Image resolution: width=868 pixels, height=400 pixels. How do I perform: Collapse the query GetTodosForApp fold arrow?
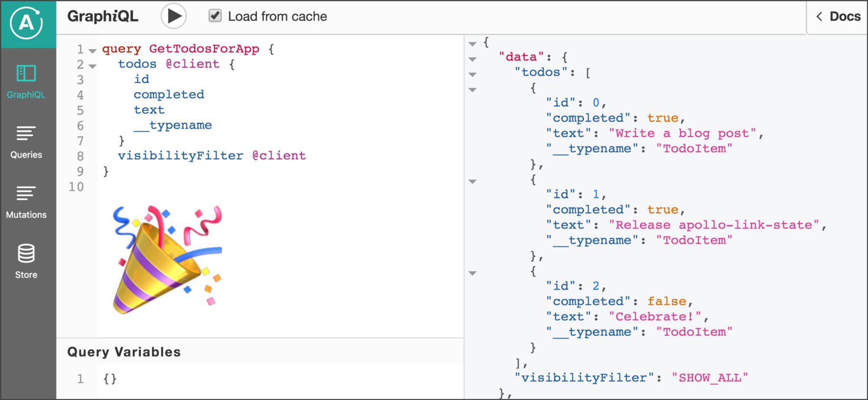[x=92, y=51]
